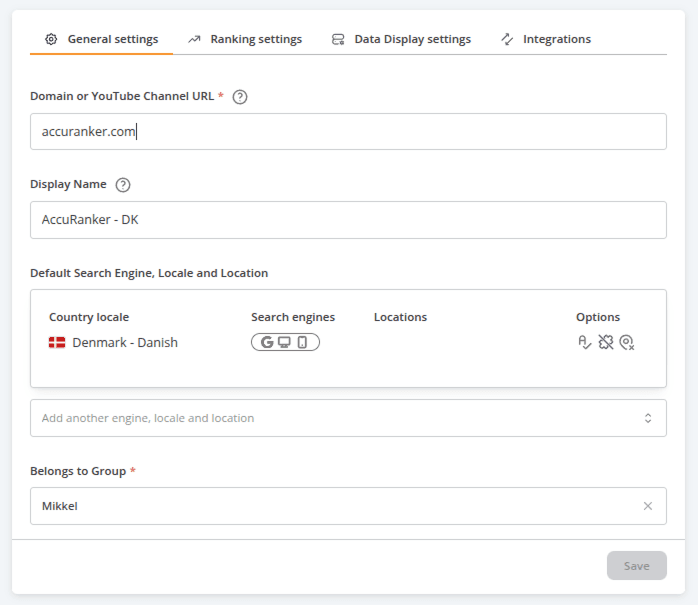Click the Options column header

click(598, 317)
